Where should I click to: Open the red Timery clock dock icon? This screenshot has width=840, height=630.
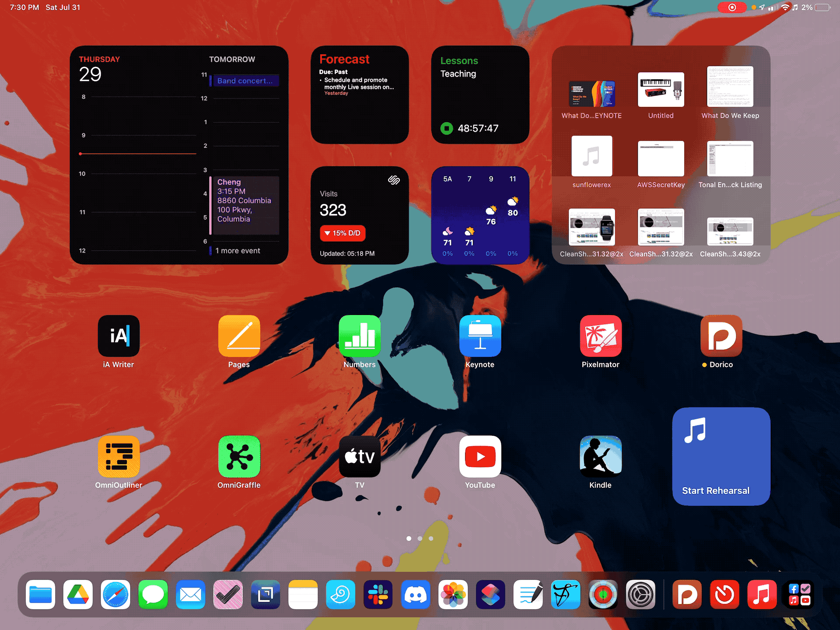(724, 595)
